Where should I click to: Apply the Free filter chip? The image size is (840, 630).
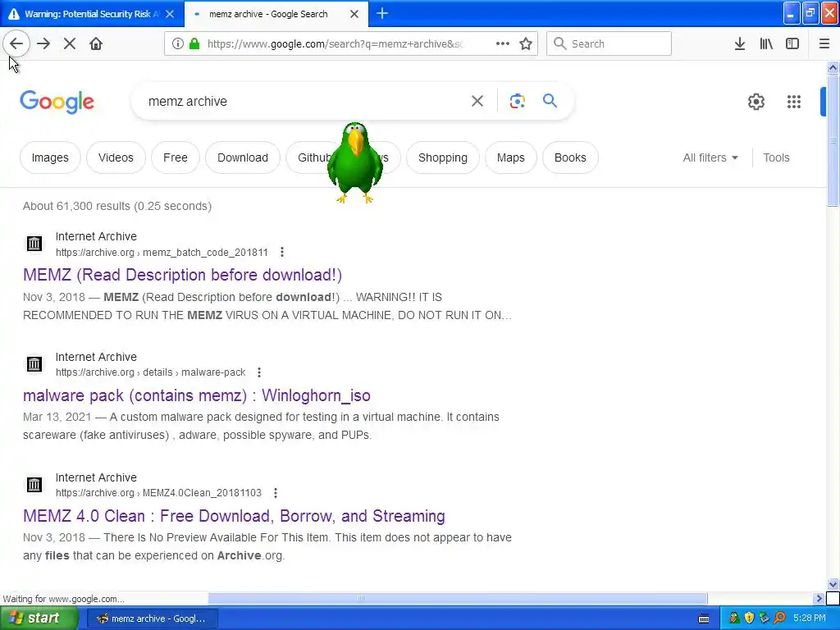[x=176, y=157]
